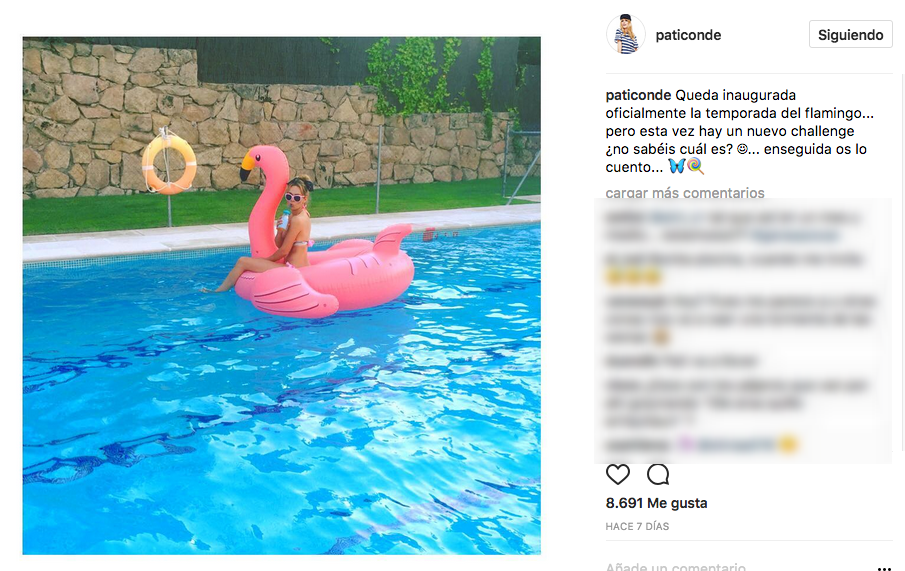The width and height of the screenshot is (905, 571).
Task: Like the post with the heart icon
Action: [618, 475]
